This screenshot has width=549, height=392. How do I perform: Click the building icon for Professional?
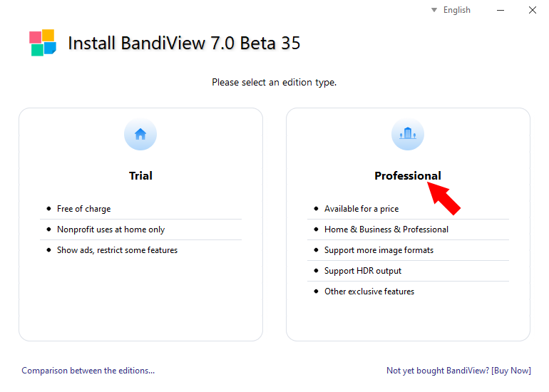point(408,134)
